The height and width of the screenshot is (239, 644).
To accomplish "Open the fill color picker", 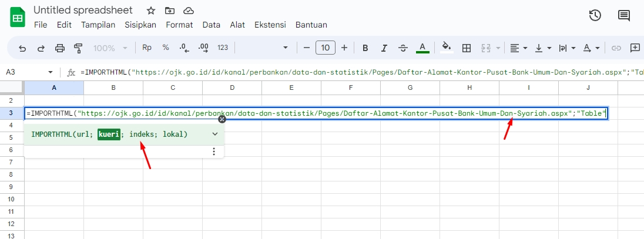I will coord(447,48).
